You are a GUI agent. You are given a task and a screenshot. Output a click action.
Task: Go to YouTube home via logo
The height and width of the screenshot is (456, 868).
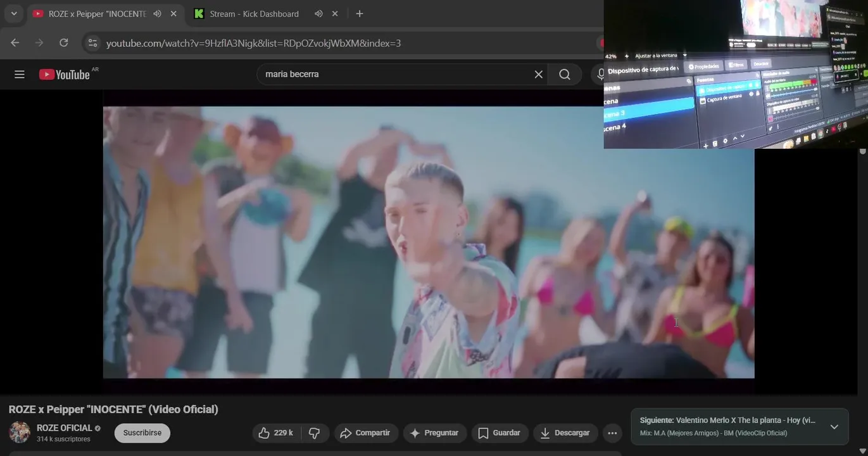(64, 74)
